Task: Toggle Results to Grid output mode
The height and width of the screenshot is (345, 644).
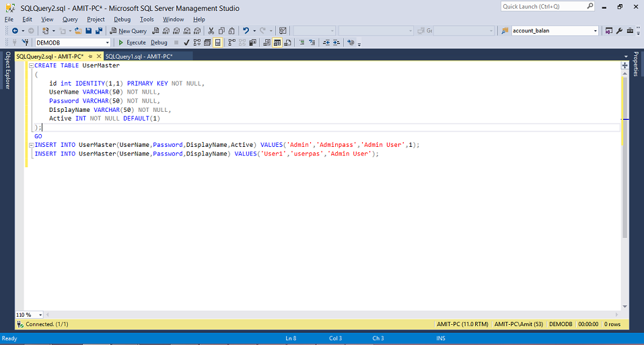Action: (x=277, y=42)
